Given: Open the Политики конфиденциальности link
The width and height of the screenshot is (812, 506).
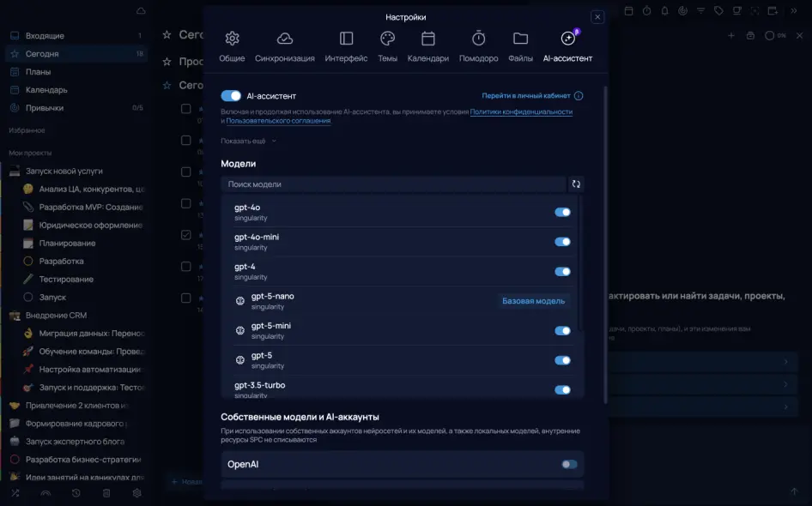Looking at the screenshot, I should [521, 111].
